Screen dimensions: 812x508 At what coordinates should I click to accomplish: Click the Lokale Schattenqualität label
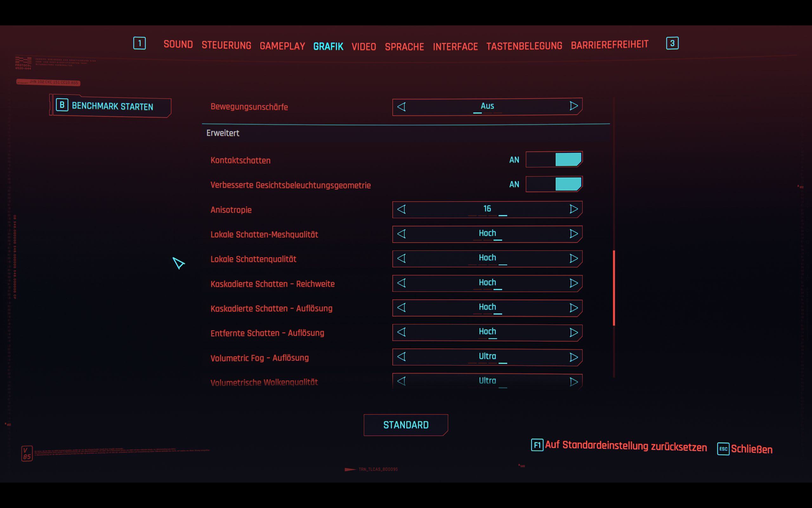tap(253, 259)
